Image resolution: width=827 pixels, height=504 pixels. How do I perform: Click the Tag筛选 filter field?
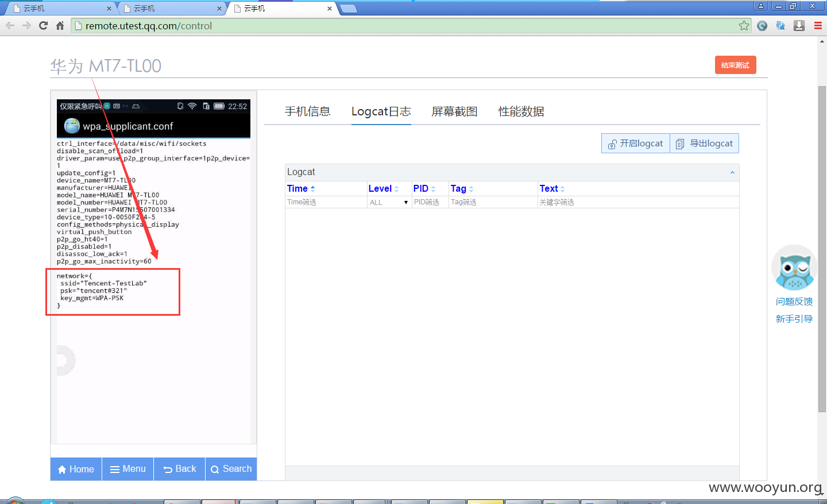[x=493, y=202]
